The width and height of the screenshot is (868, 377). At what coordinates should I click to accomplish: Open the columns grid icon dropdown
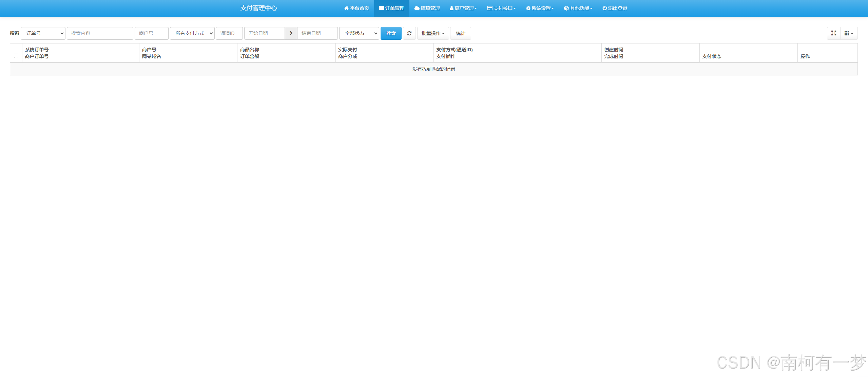click(849, 33)
